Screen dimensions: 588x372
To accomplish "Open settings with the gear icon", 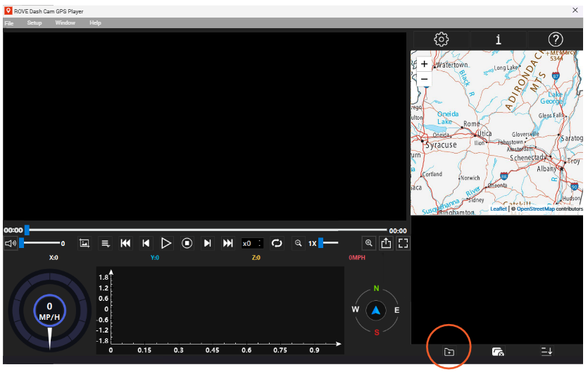I will (x=442, y=39).
